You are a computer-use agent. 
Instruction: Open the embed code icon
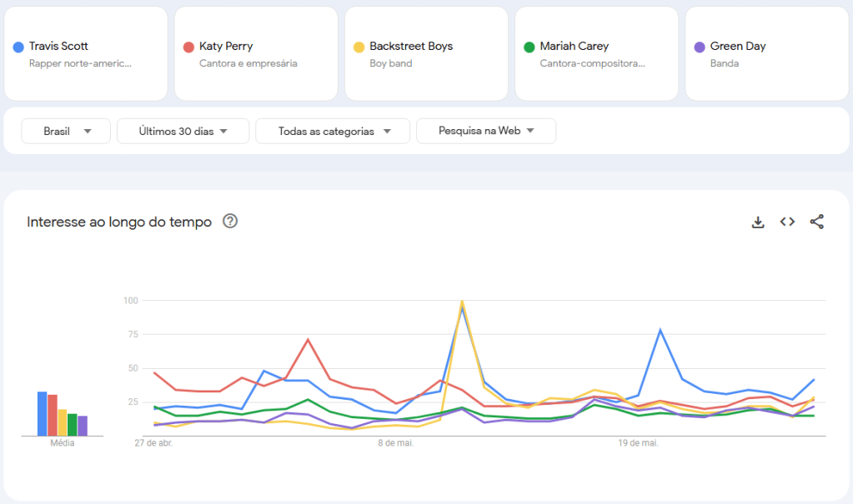pos(787,222)
